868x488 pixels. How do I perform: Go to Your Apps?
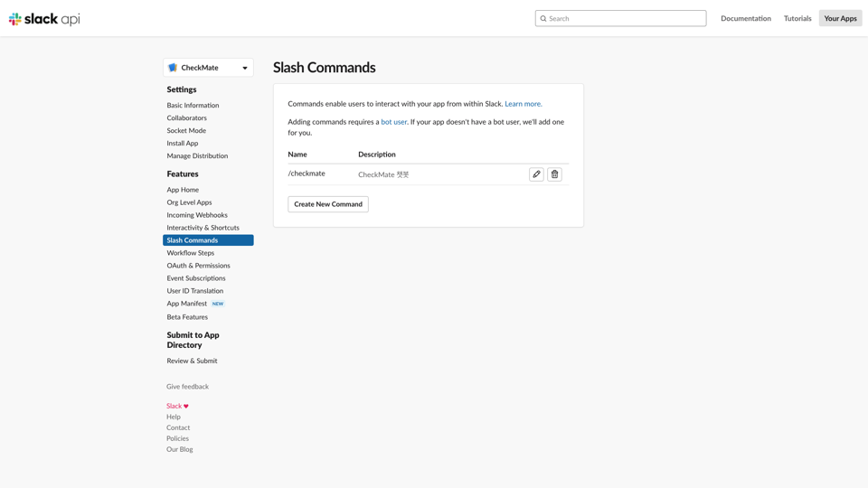click(x=840, y=18)
